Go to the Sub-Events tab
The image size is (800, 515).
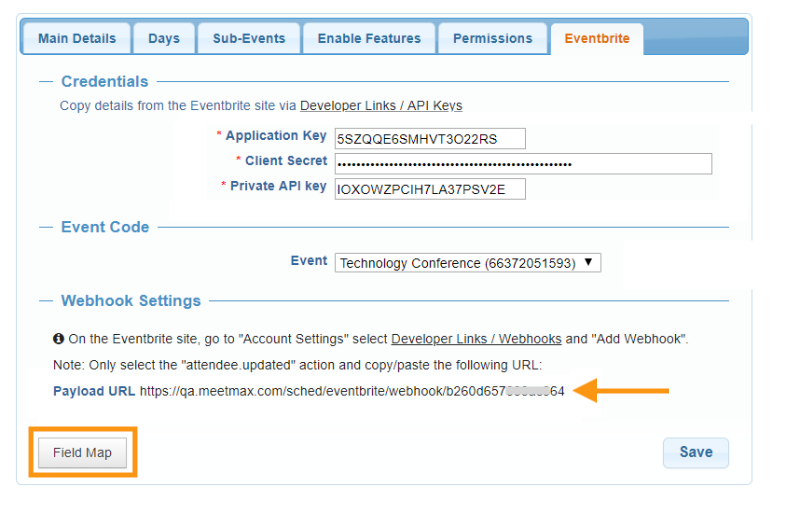pyautogui.click(x=249, y=39)
